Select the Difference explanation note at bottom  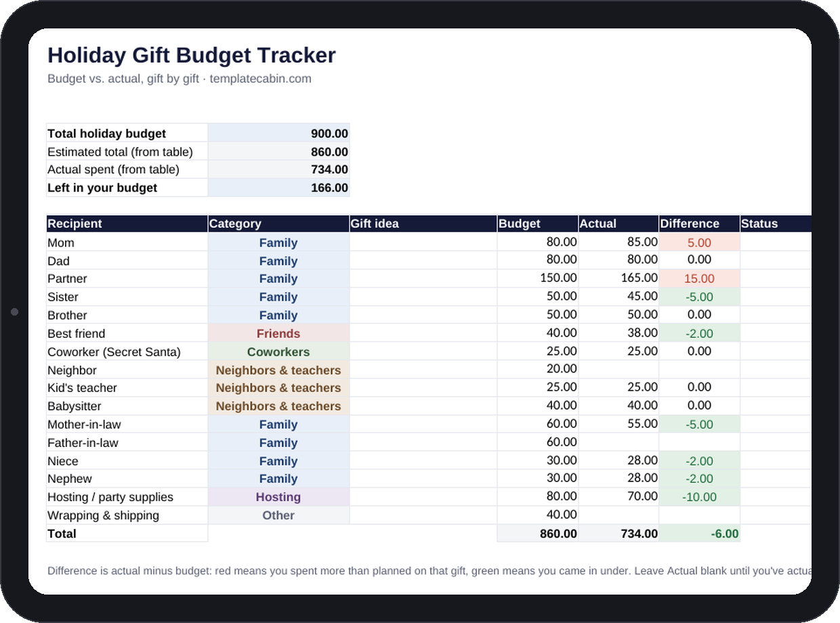(429, 571)
